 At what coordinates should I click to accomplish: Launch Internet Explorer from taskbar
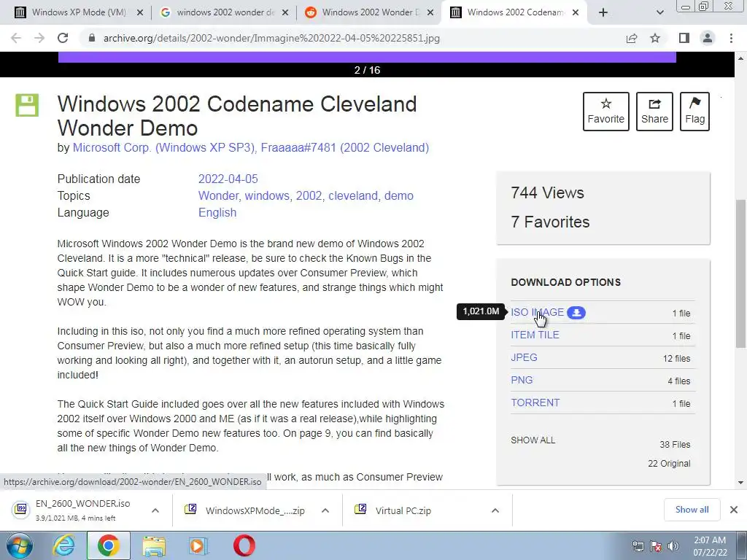click(63, 545)
